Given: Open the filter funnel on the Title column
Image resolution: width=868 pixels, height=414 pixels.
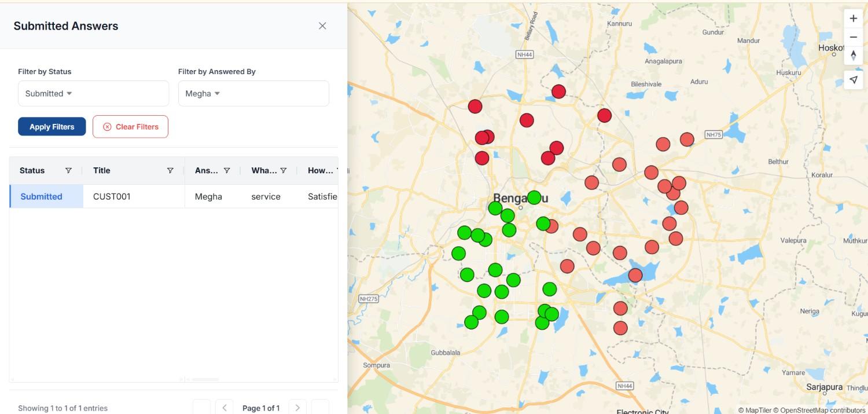Looking at the screenshot, I should tap(170, 170).
